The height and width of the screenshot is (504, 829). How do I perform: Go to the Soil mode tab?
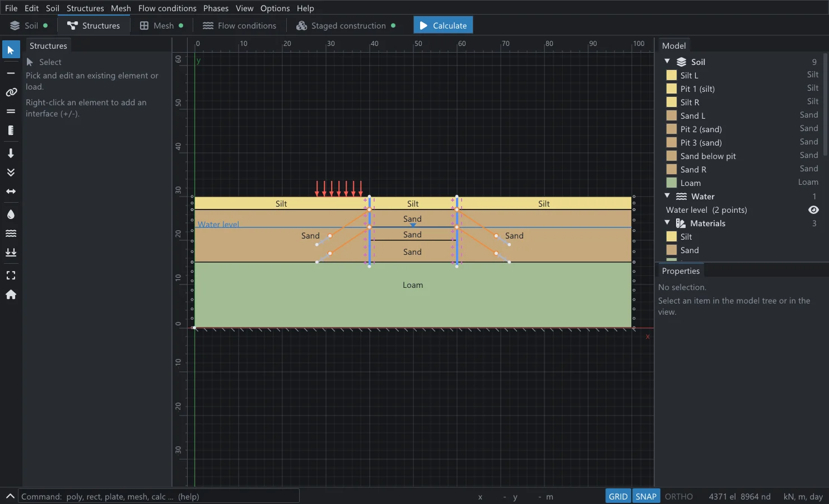pos(29,26)
